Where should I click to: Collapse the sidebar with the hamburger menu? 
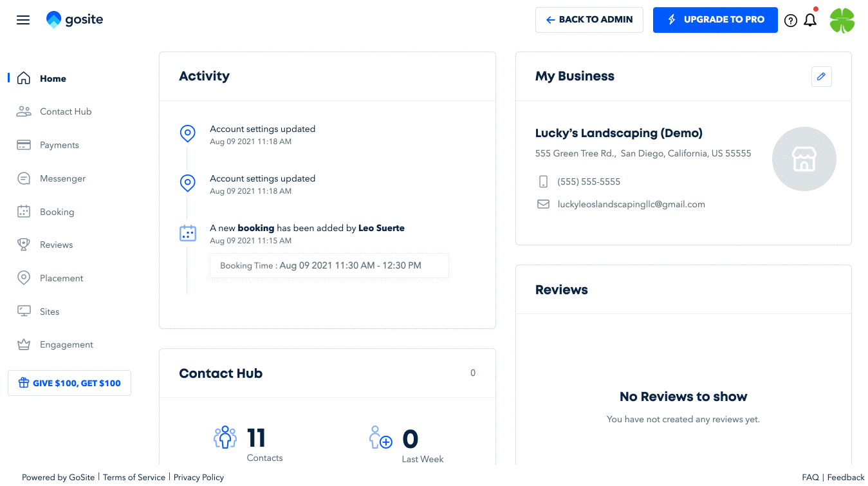coord(23,20)
